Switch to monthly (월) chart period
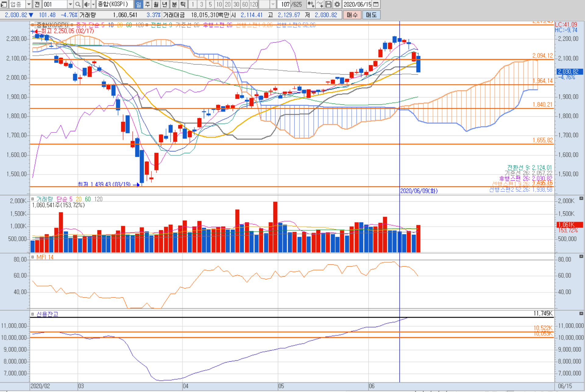The height and width of the screenshot is (392, 585). coord(156,4)
